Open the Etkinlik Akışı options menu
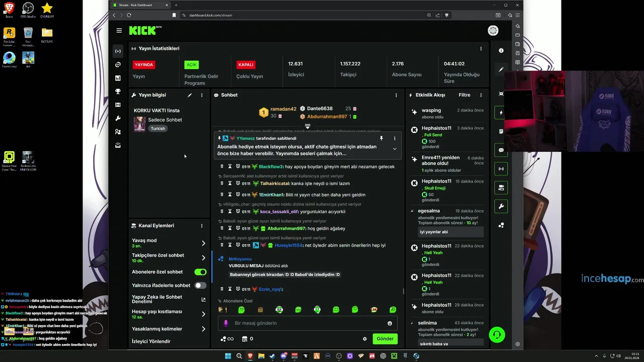644x362 pixels. [480, 95]
